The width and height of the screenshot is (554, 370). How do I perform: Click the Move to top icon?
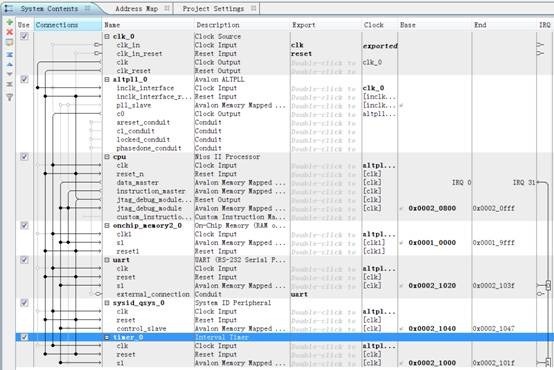pos(10,55)
